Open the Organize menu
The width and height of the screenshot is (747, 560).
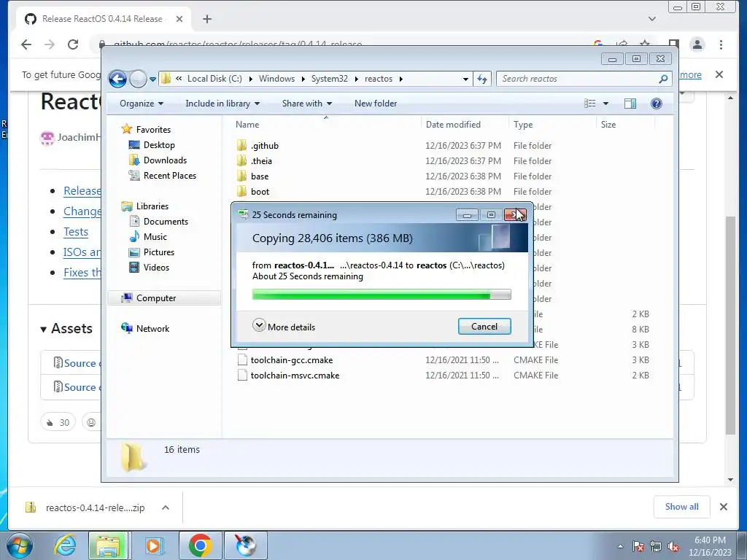[x=142, y=104]
